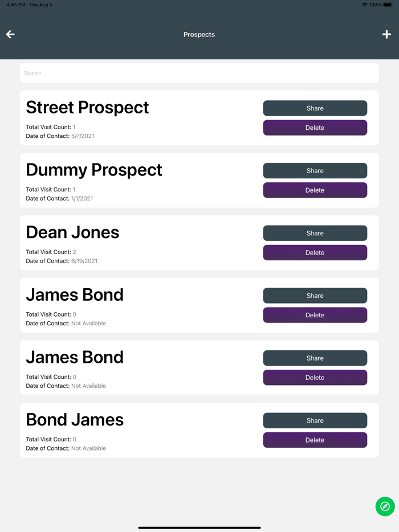
Task: Delete the Dean Jones prospect
Action: [x=315, y=253]
